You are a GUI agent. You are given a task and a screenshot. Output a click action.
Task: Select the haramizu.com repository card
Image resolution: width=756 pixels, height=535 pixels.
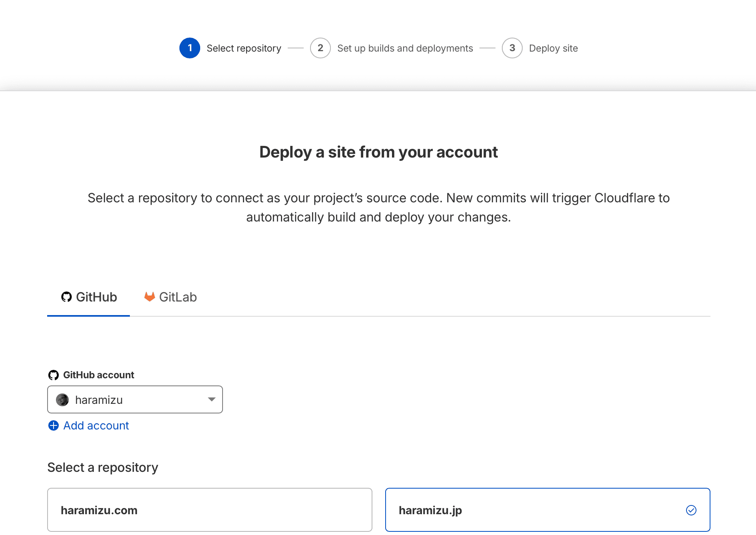(209, 510)
